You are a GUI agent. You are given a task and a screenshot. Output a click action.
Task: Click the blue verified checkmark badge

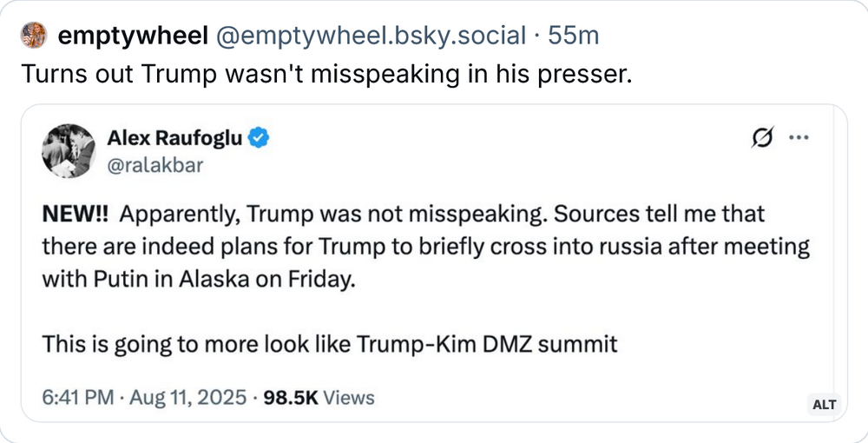tap(260, 137)
